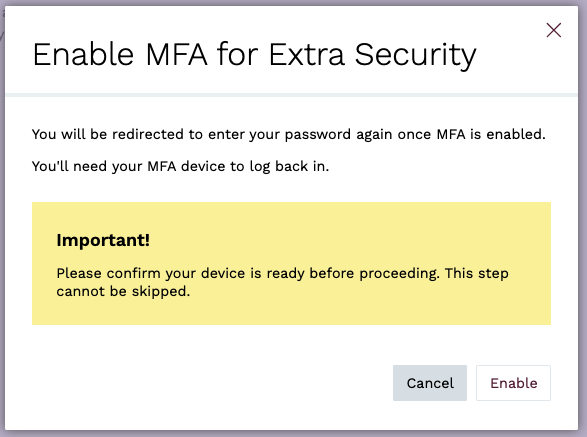This screenshot has height=437, width=587.
Task: Click the word "Extra" in the heading
Action: click(307, 55)
